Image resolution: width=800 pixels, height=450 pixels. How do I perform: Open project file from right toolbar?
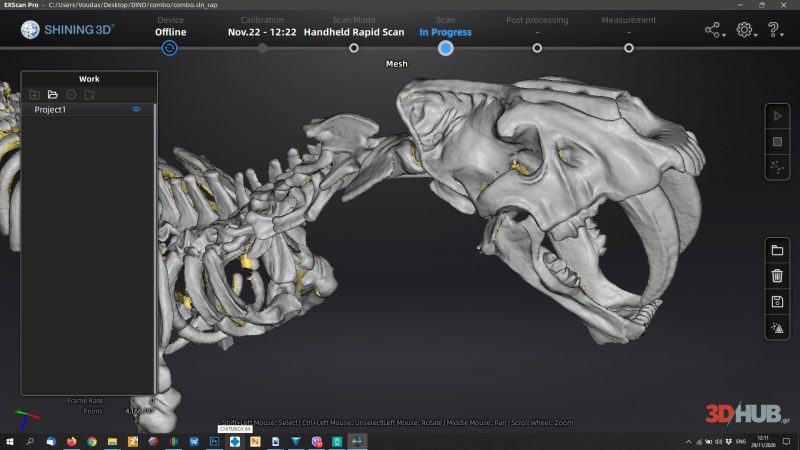coord(777,250)
